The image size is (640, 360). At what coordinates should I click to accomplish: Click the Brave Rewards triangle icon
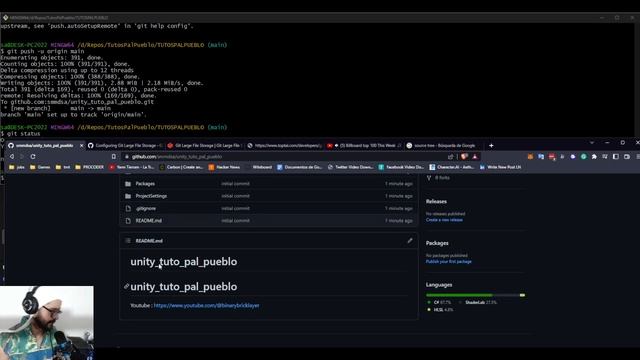475,157
